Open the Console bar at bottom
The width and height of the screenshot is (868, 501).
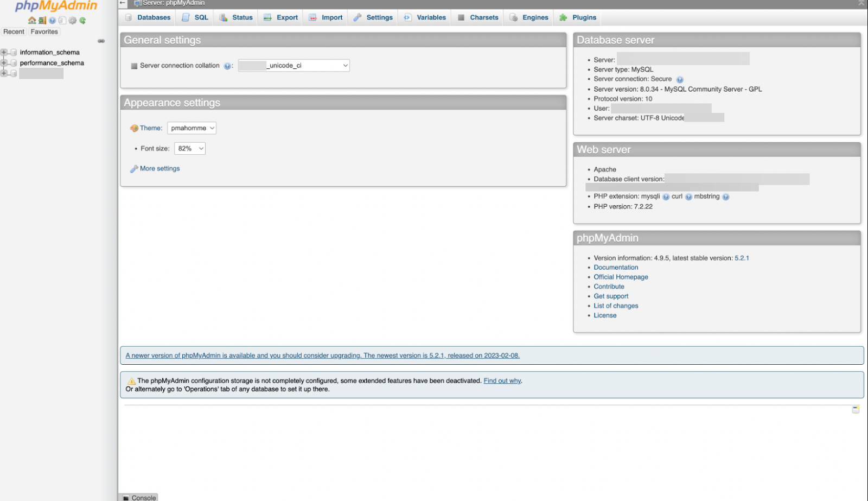coord(139,497)
